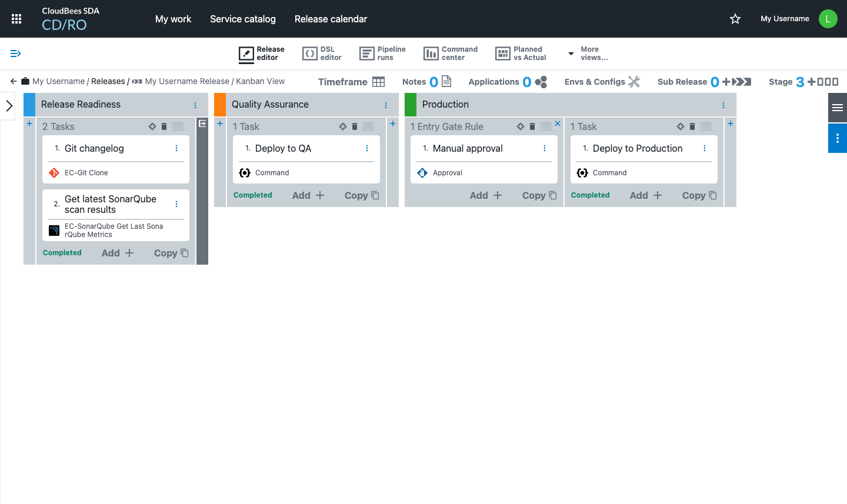Open the Command center view
Screen dimensions: 847x504
pos(451,54)
